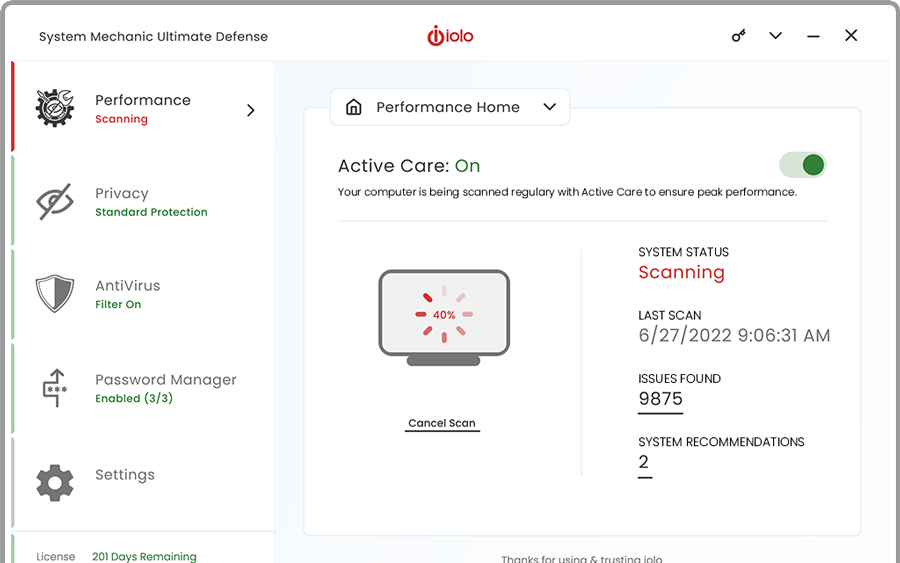Click the last scan date 6/27/2022
The image size is (900, 563).
click(734, 335)
